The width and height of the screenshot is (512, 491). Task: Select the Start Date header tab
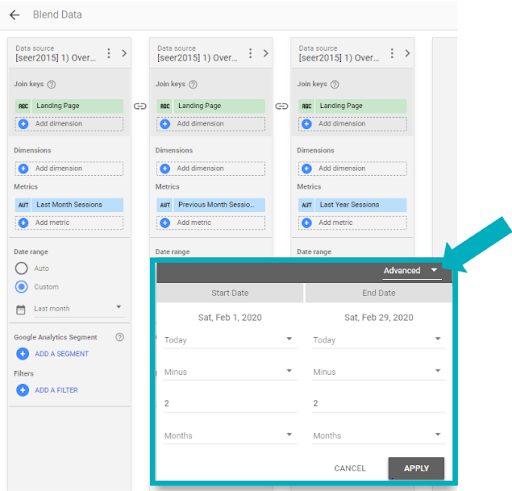click(230, 293)
